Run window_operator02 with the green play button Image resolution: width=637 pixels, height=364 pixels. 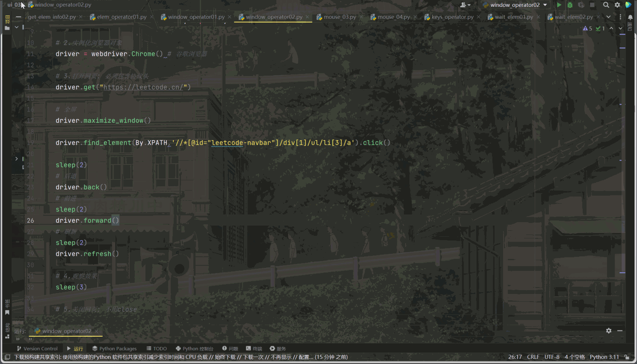[559, 5]
